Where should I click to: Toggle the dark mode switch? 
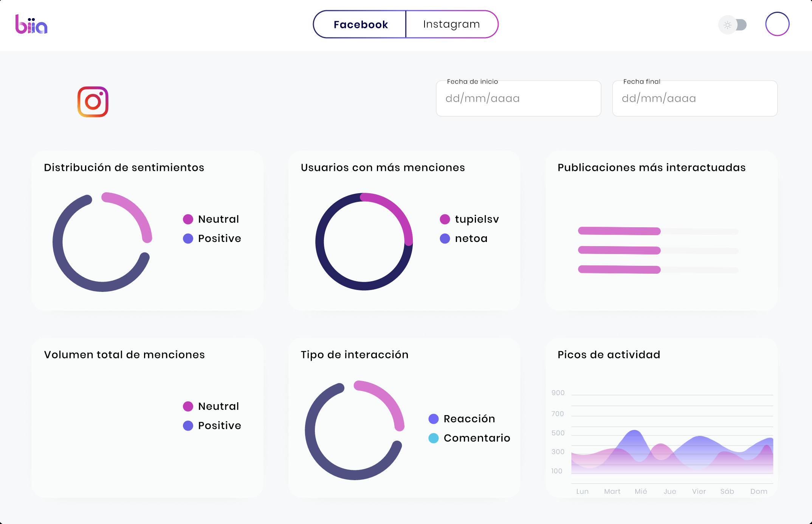[x=733, y=25]
